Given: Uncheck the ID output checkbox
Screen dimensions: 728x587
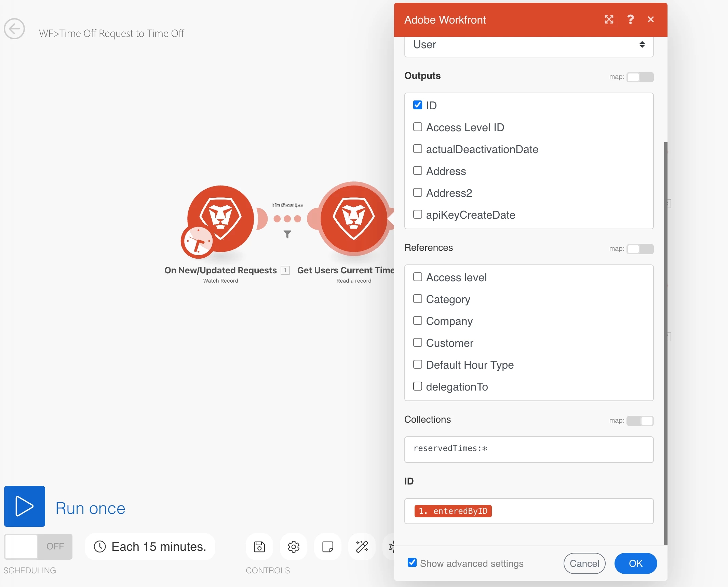Looking at the screenshot, I should click(x=418, y=105).
